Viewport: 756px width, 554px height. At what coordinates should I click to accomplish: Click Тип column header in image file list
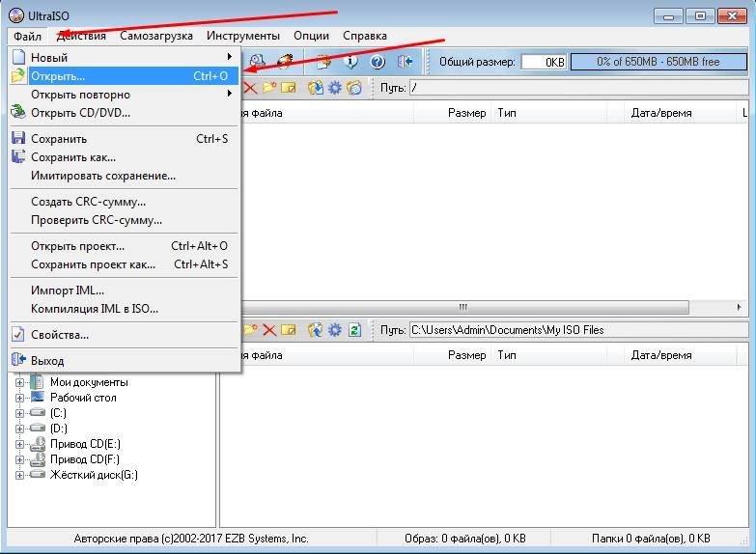548,113
